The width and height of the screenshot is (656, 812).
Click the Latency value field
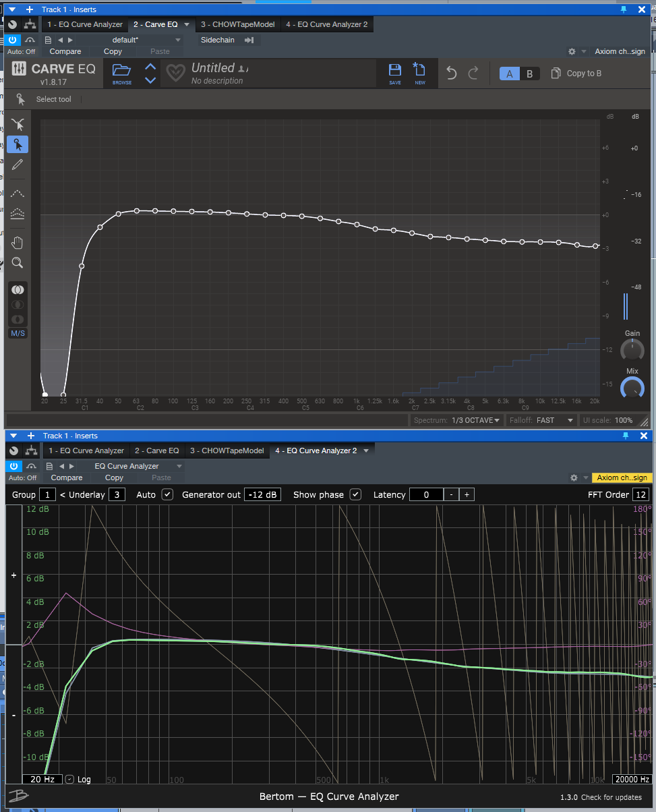point(426,494)
